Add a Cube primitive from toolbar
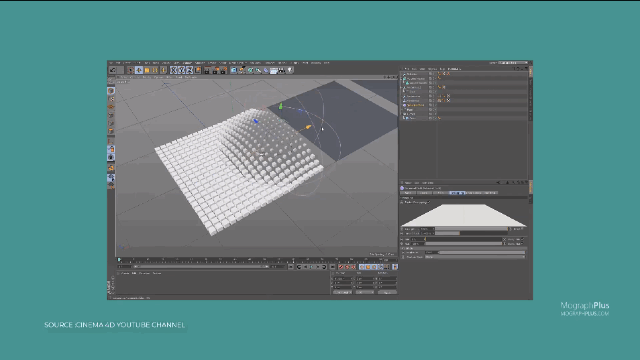This screenshot has width=640, height=360. pos(234,70)
